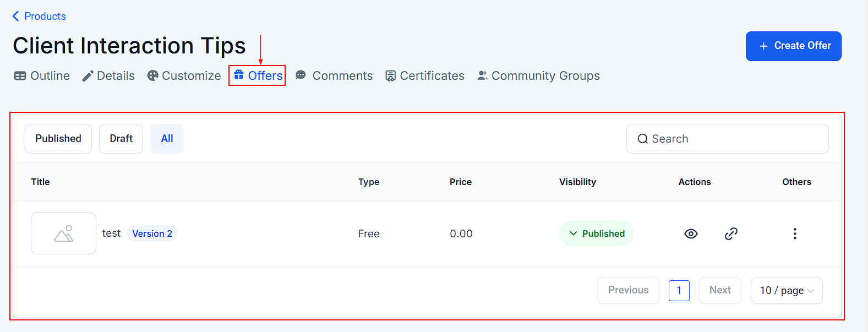Click the eye preview icon for test offer

[x=691, y=234]
